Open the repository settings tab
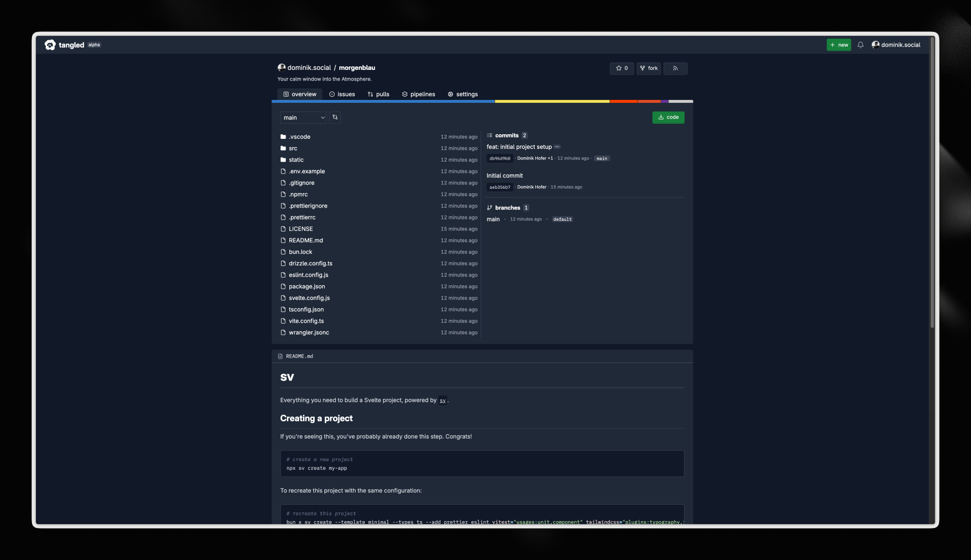The height and width of the screenshot is (560, 971). [463, 95]
